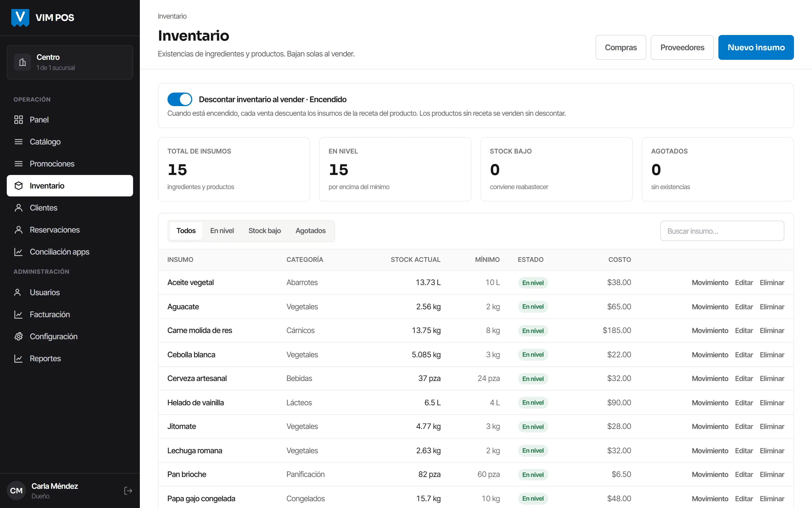The height and width of the screenshot is (508, 812).
Task: Open Panel via its grid icon
Action: coord(18,120)
